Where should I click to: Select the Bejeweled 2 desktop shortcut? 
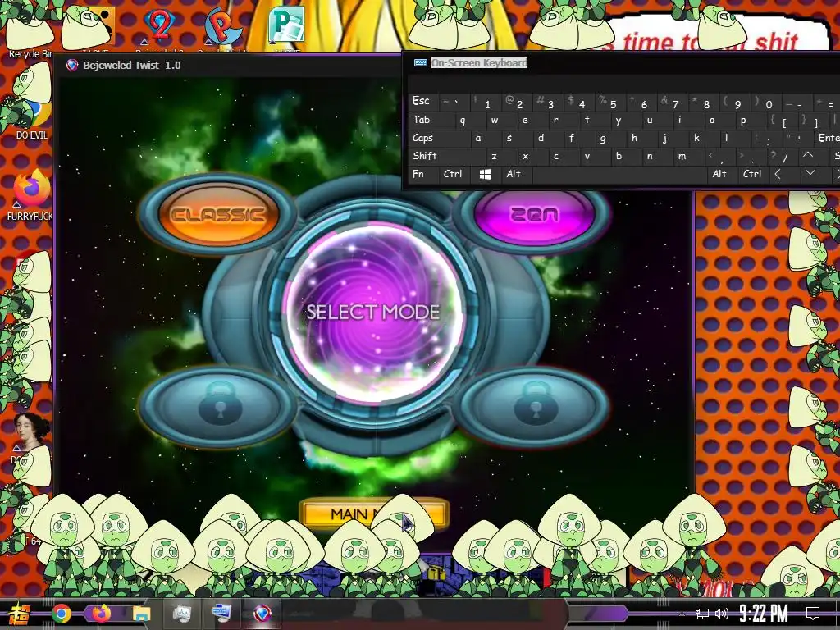point(160,28)
